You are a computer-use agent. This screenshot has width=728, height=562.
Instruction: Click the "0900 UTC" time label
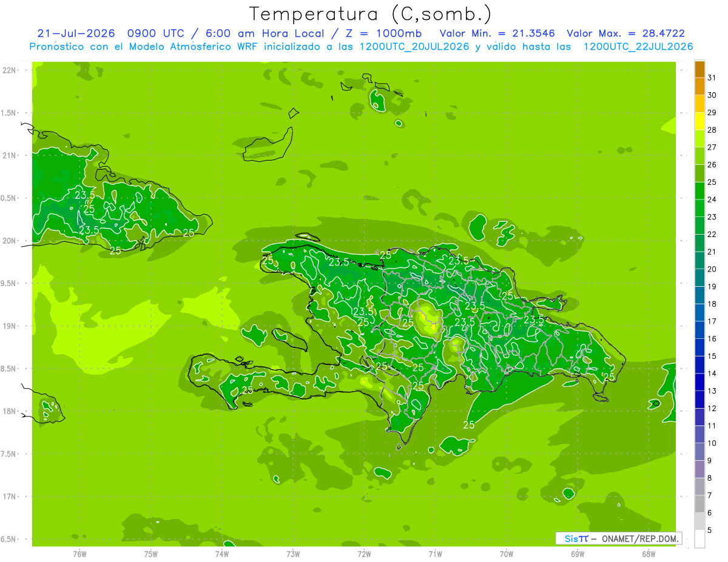(155, 34)
